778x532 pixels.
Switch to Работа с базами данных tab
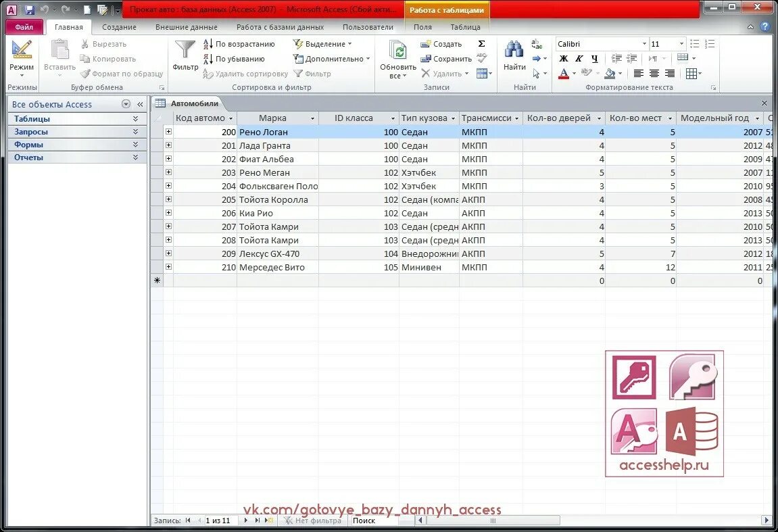tap(280, 27)
